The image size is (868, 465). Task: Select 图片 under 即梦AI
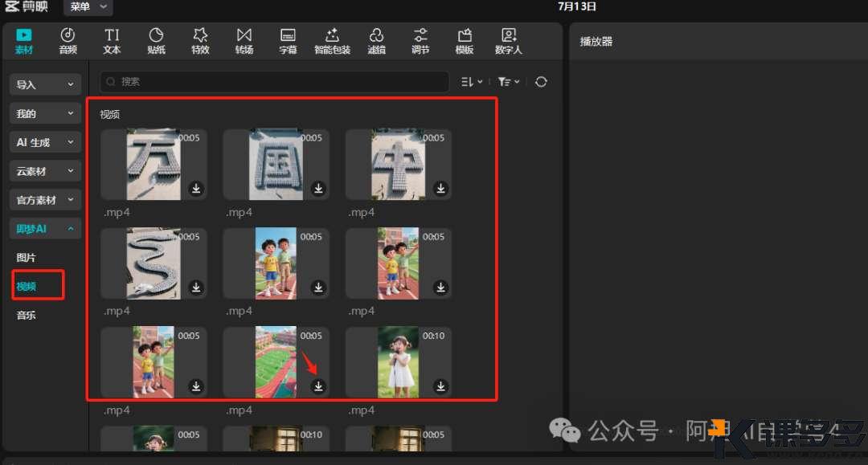click(27, 258)
